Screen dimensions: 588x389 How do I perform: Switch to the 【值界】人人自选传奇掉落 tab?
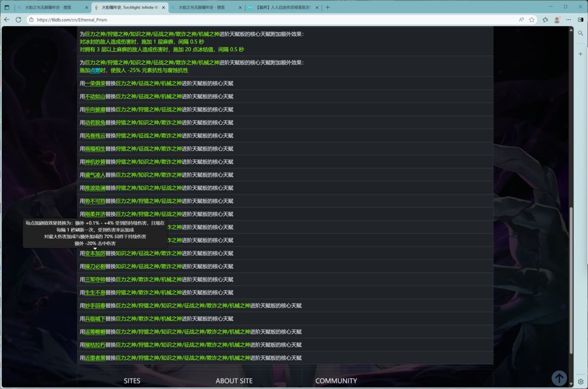(283, 7)
